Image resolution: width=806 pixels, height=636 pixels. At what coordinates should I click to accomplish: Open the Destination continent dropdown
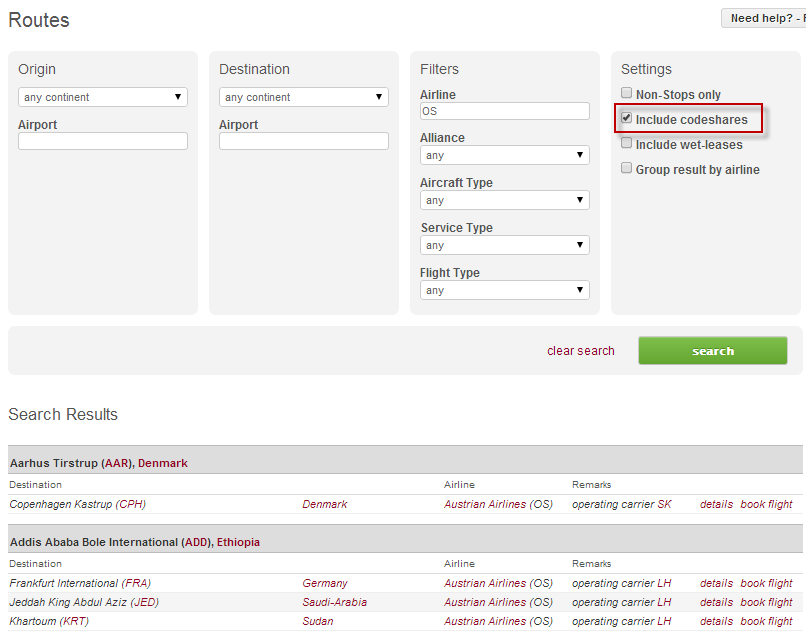pos(304,97)
